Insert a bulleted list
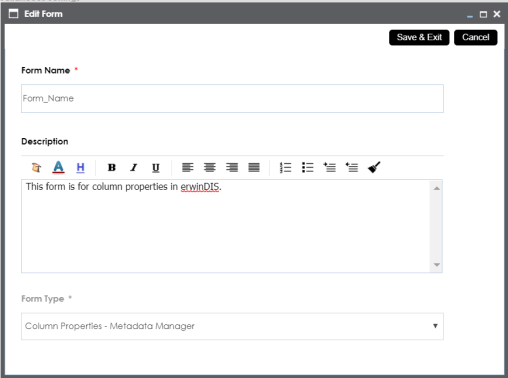 [308, 167]
